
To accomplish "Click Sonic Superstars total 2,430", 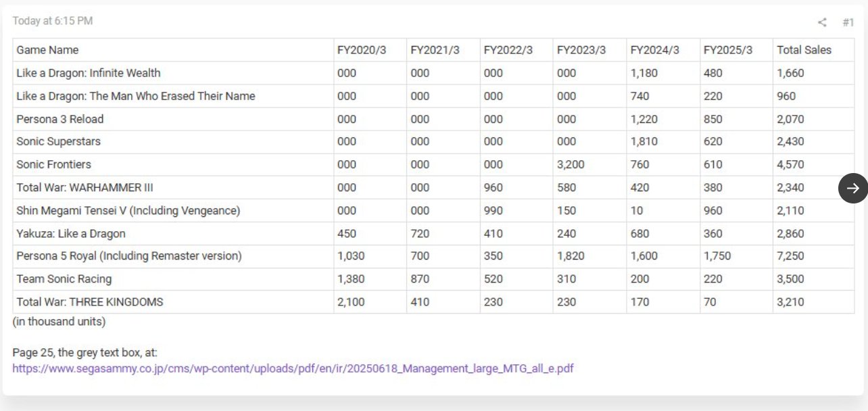I will pos(790,141).
